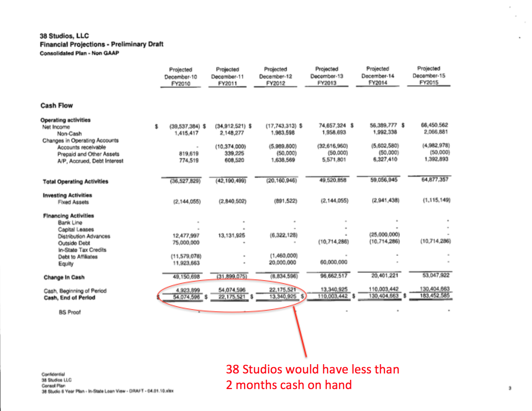The image size is (532, 411).
Task: Select the "Financing Activities" heading
Action: coord(68,216)
